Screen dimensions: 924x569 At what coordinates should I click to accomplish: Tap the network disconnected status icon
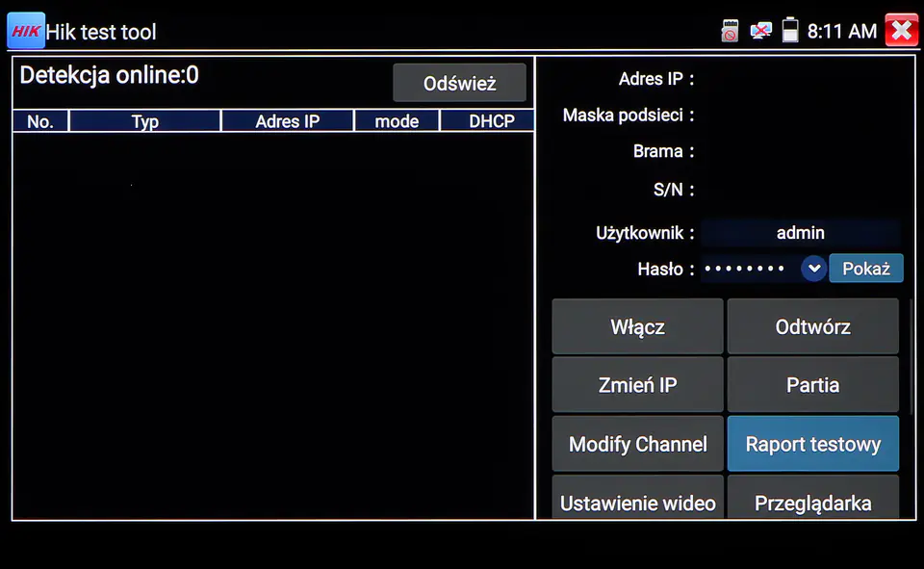760,31
